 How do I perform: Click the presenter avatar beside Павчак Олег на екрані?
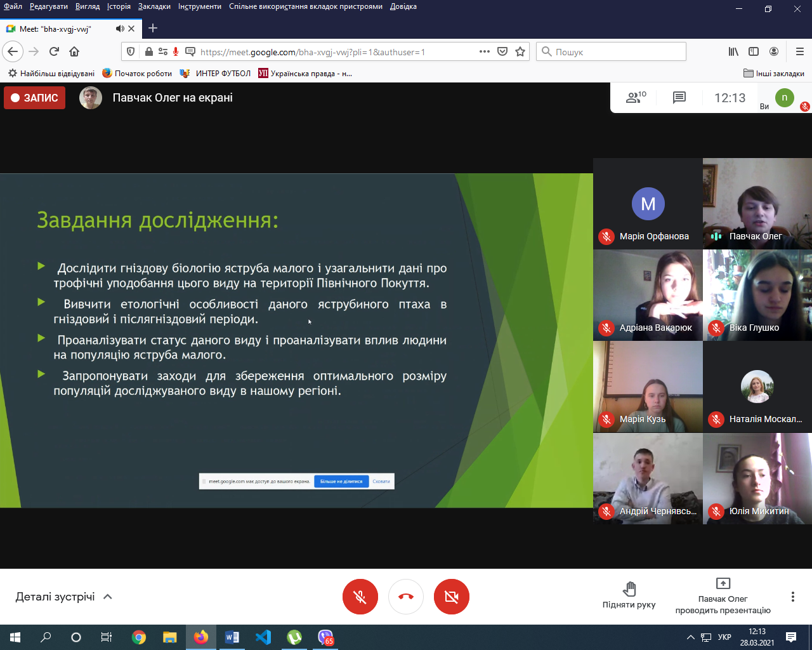pos(91,98)
